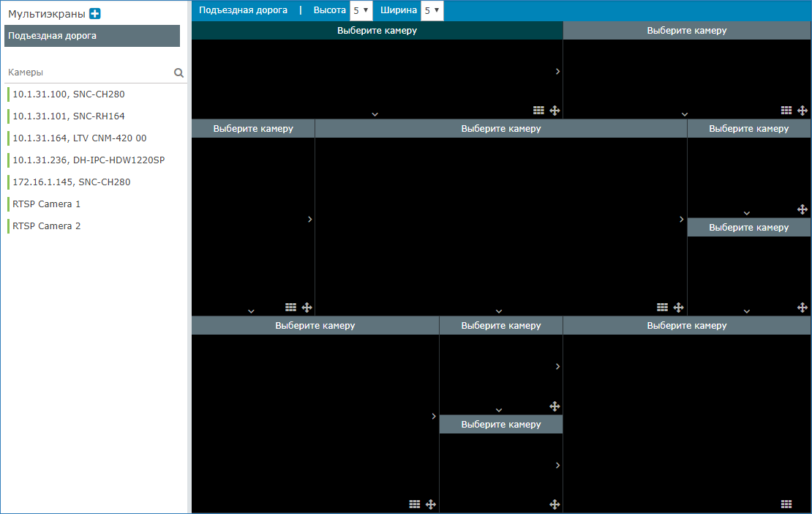Open the Ширина width dropdown
Image resolution: width=812 pixels, height=514 pixels.
click(x=432, y=11)
